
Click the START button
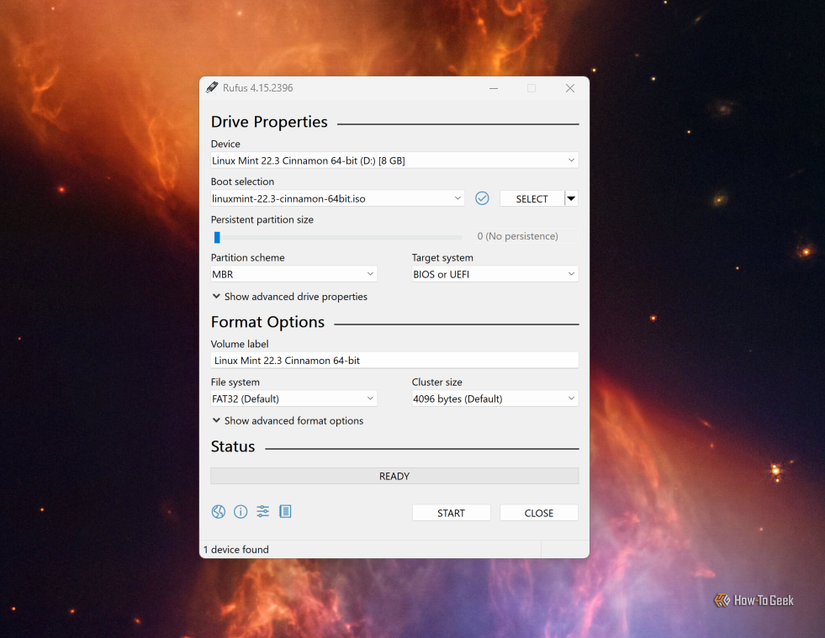tap(451, 513)
